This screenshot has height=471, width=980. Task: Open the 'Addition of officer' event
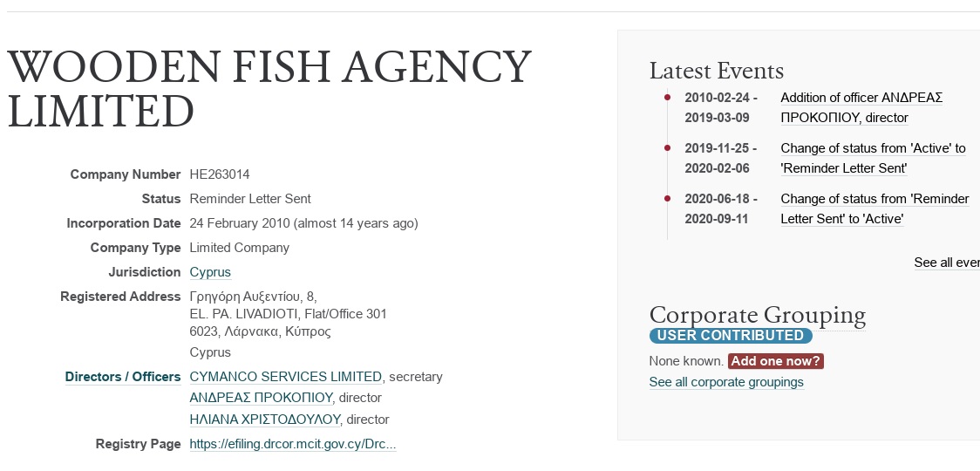click(861, 107)
